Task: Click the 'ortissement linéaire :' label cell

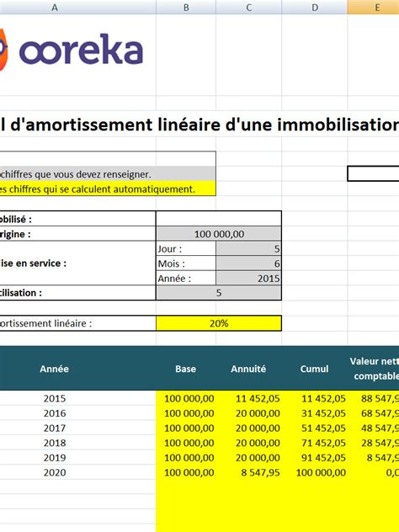Action: point(77,323)
